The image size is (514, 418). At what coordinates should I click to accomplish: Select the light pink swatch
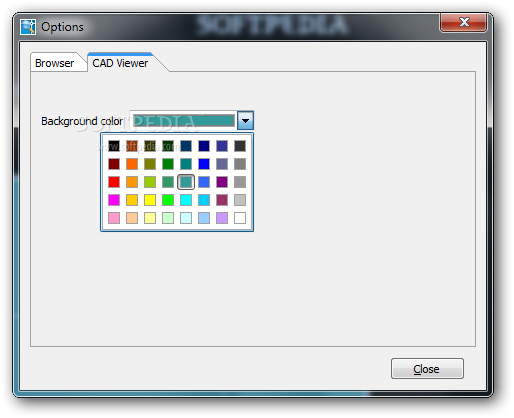coord(114,218)
